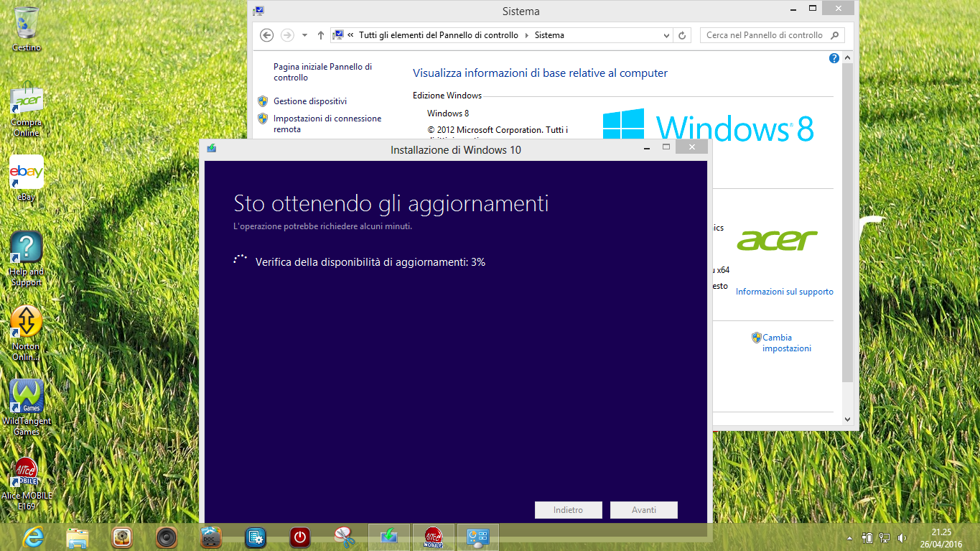The height and width of the screenshot is (551, 980).
Task: Expand the address bar history dropdown
Action: (x=667, y=35)
